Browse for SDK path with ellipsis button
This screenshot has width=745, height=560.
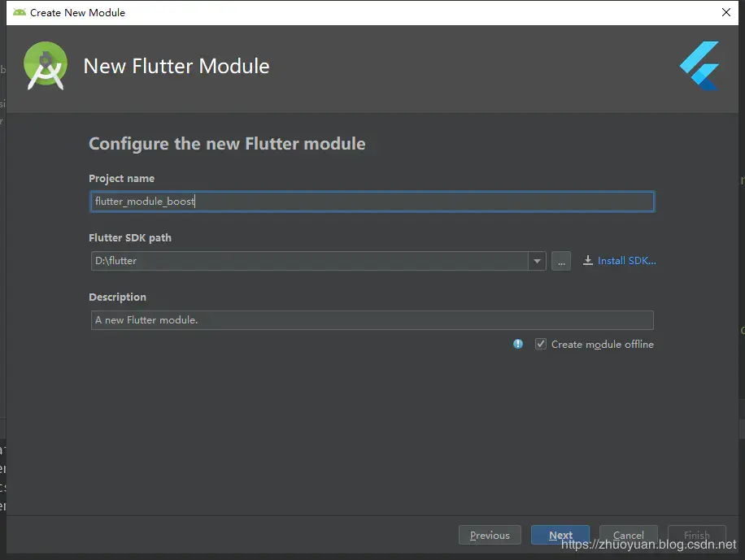click(x=561, y=261)
